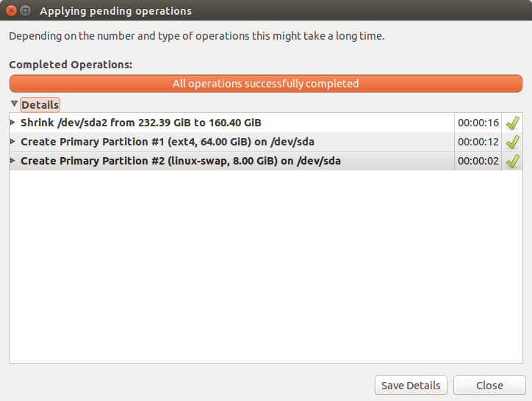Click the checkmark beside linux-swap partition creation
The width and height of the screenshot is (532, 401).
[513, 161]
